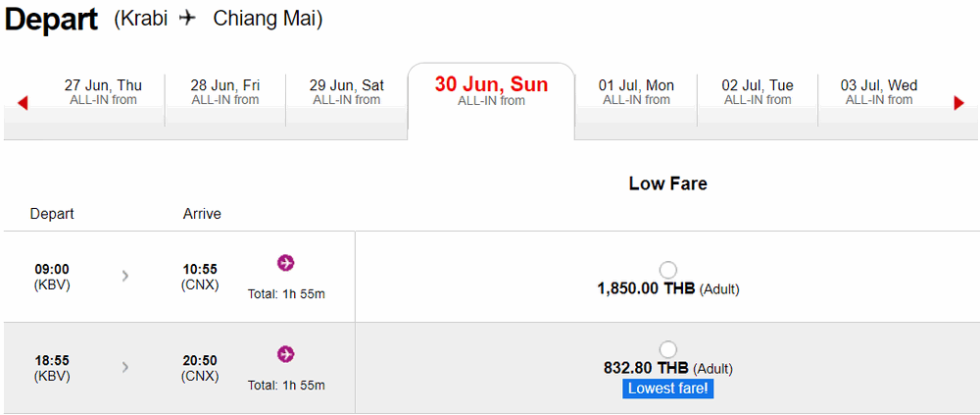
Task: Go to the 02 Jul, Tue date tab
Action: [x=758, y=92]
